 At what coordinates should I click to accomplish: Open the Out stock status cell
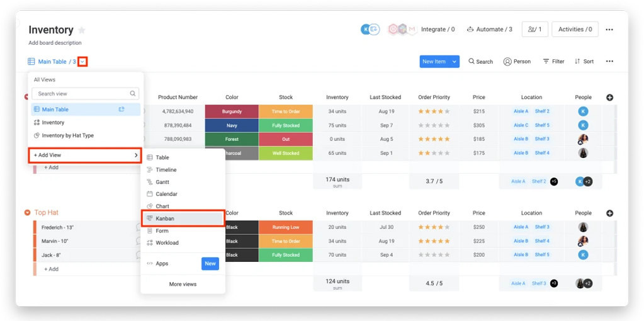(286, 139)
